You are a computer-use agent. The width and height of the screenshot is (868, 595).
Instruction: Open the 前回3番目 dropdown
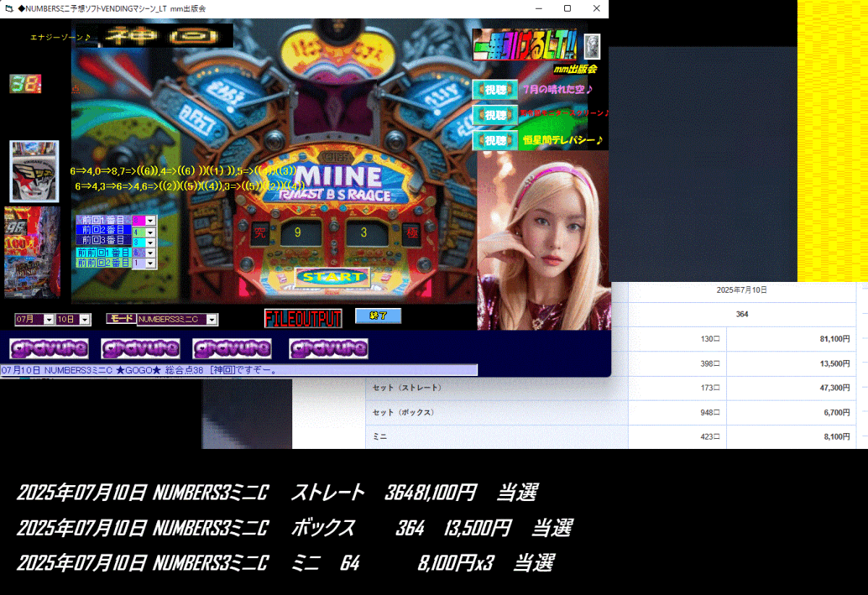[x=150, y=242]
